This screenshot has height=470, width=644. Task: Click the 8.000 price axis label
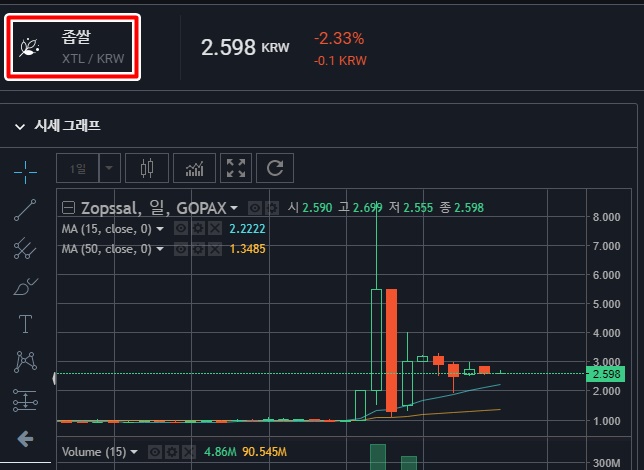click(606, 217)
